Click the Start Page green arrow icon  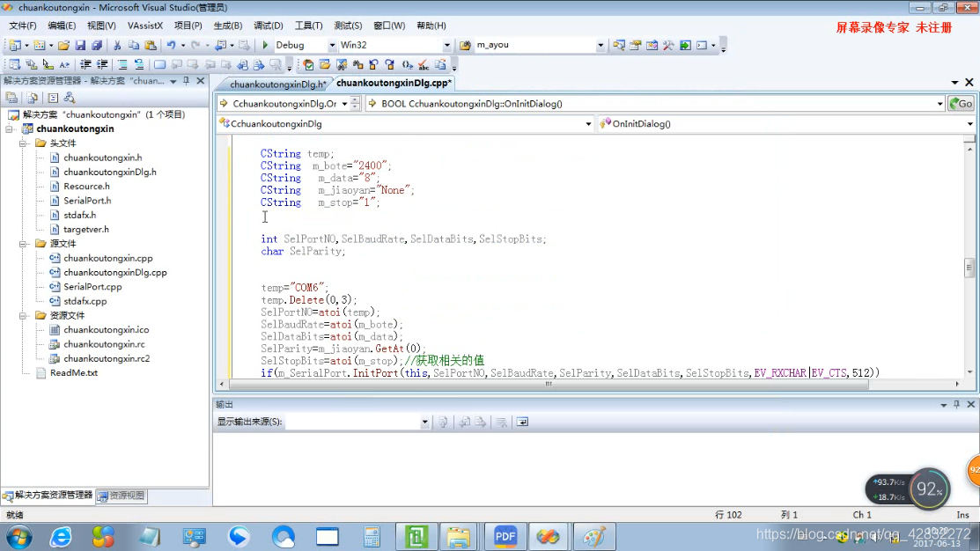pos(686,45)
